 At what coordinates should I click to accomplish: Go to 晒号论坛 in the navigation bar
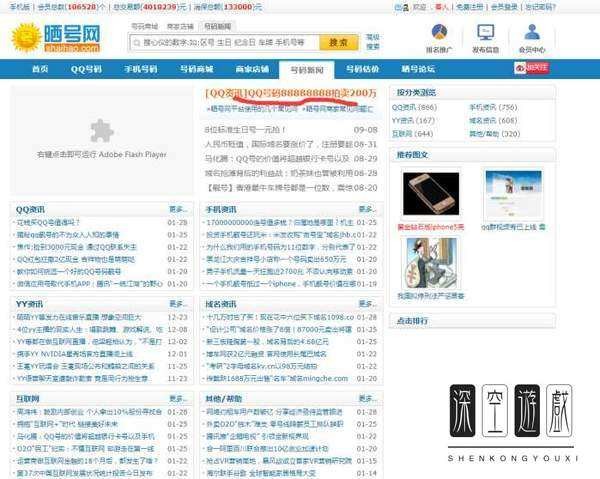418,69
